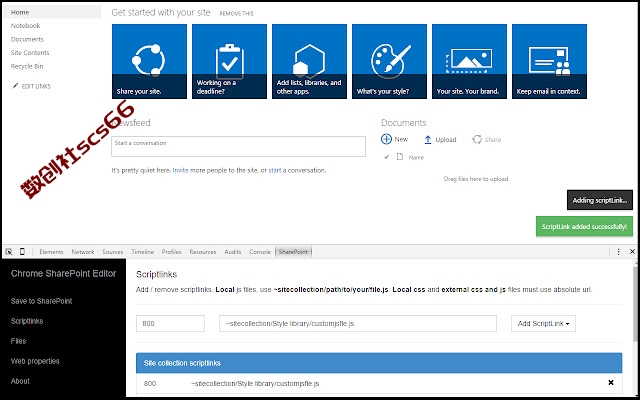Open the Keep email in context tile
Viewport: 640px width, 400px height.
pyautogui.click(x=549, y=61)
